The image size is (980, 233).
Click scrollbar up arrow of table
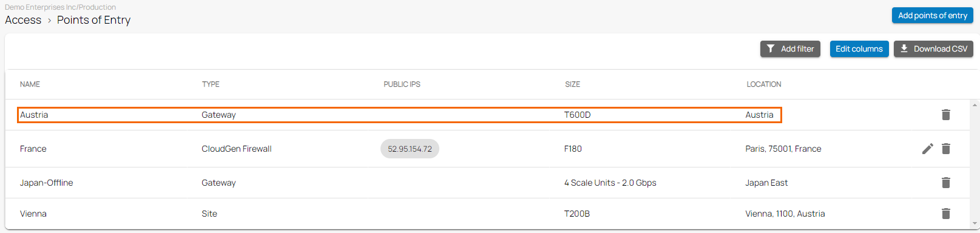click(x=975, y=104)
